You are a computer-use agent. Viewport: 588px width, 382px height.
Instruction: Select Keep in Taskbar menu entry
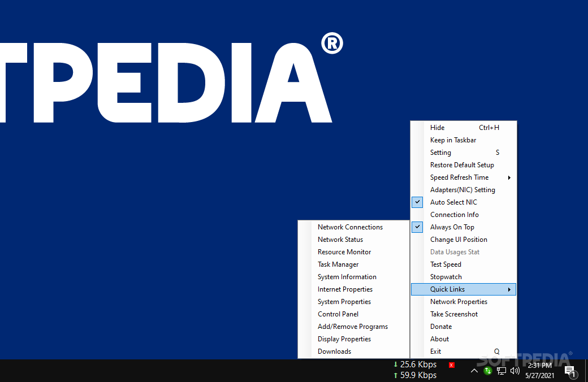pos(464,140)
